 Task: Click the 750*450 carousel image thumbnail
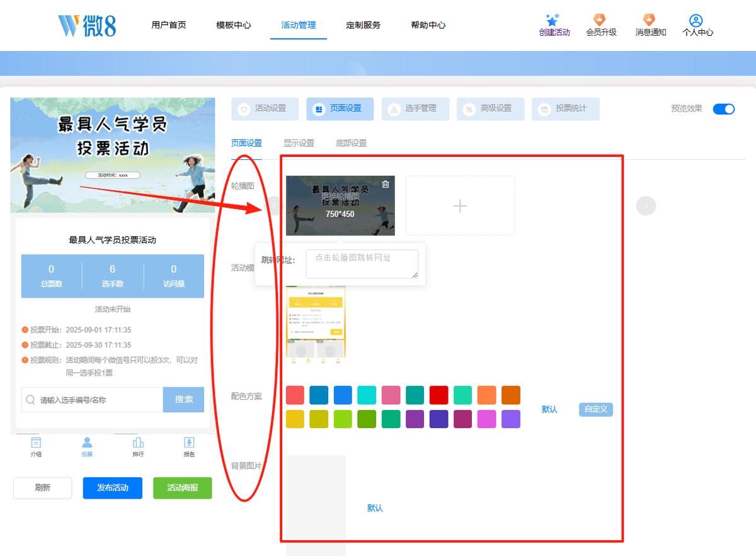[x=340, y=206]
